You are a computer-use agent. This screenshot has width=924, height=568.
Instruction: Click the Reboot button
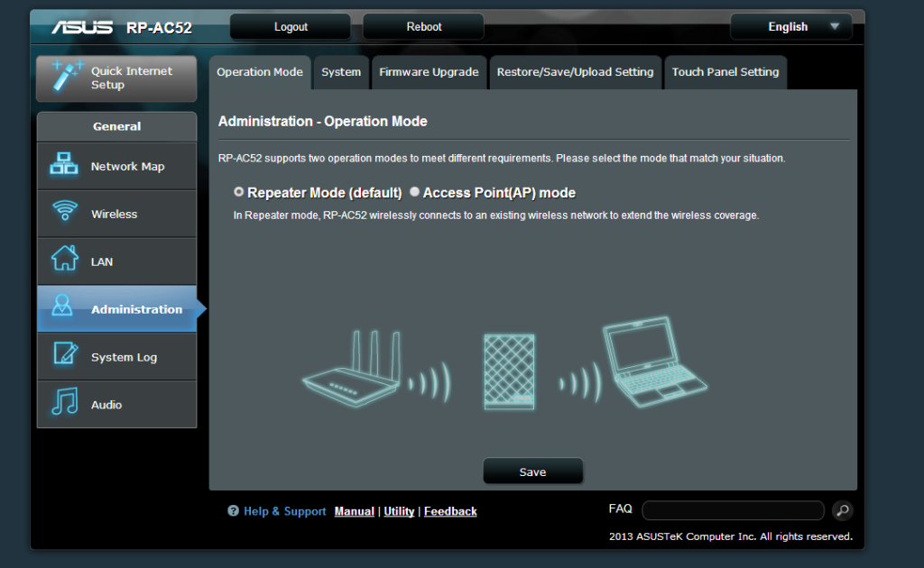pos(423,27)
